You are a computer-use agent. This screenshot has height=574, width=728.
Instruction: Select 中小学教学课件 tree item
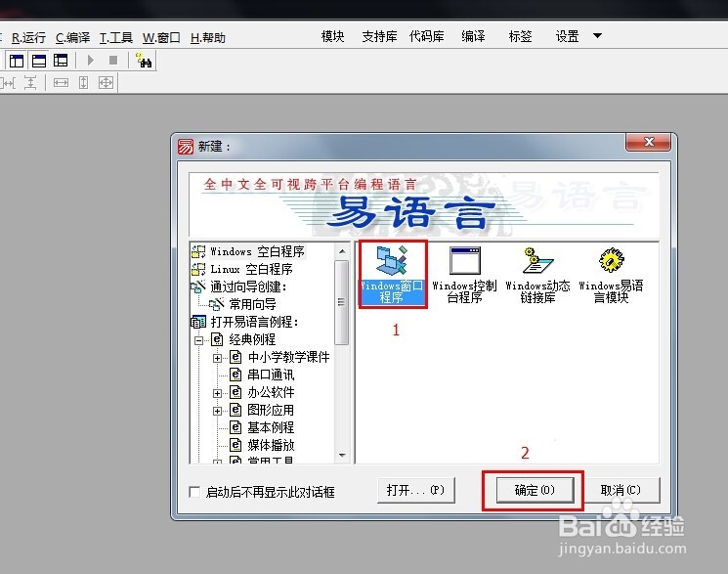[x=288, y=357]
